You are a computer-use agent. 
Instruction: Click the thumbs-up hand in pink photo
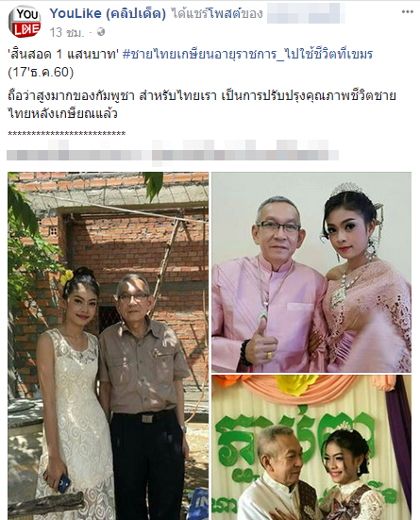(x=261, y=344)
